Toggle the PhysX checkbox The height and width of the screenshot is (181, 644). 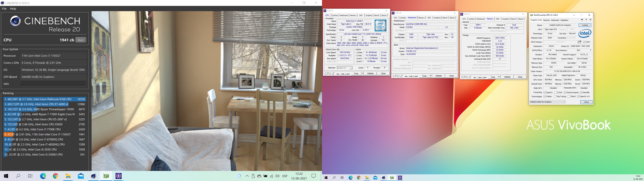[569, 97]
